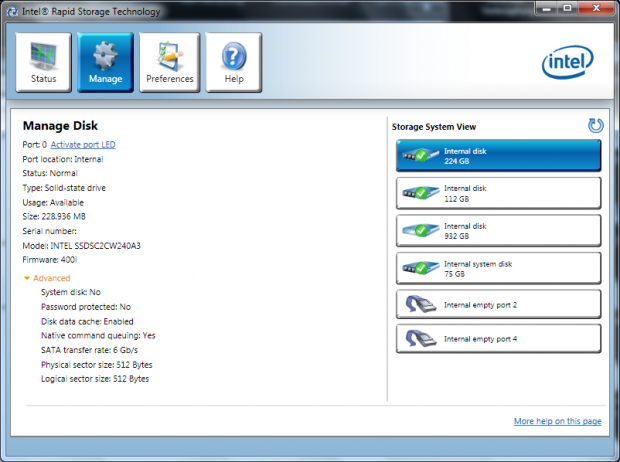The height and width of the screenshot is (462, 620).
Task: Click the Activate port LED link
Action: [83, 145]
